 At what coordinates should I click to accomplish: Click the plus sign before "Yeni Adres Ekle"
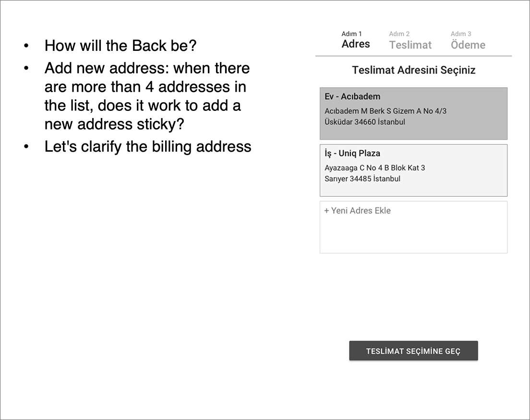[x=326, y=211]
